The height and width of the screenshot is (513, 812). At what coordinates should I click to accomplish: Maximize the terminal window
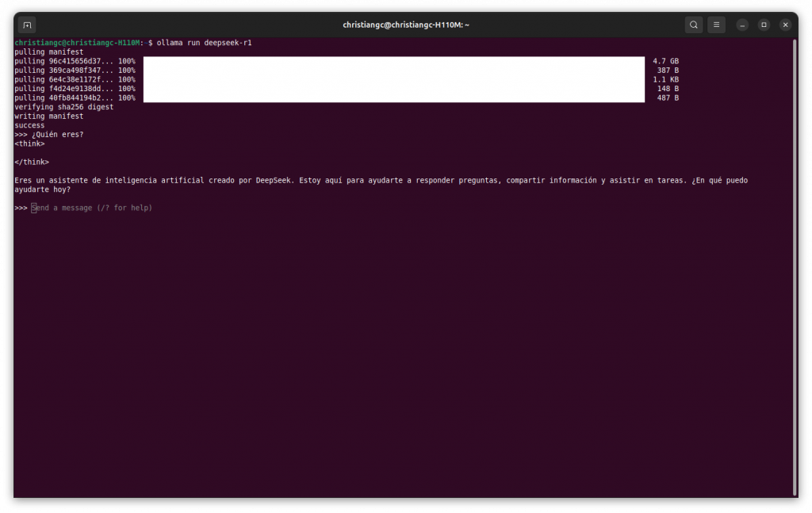point(764,25)
